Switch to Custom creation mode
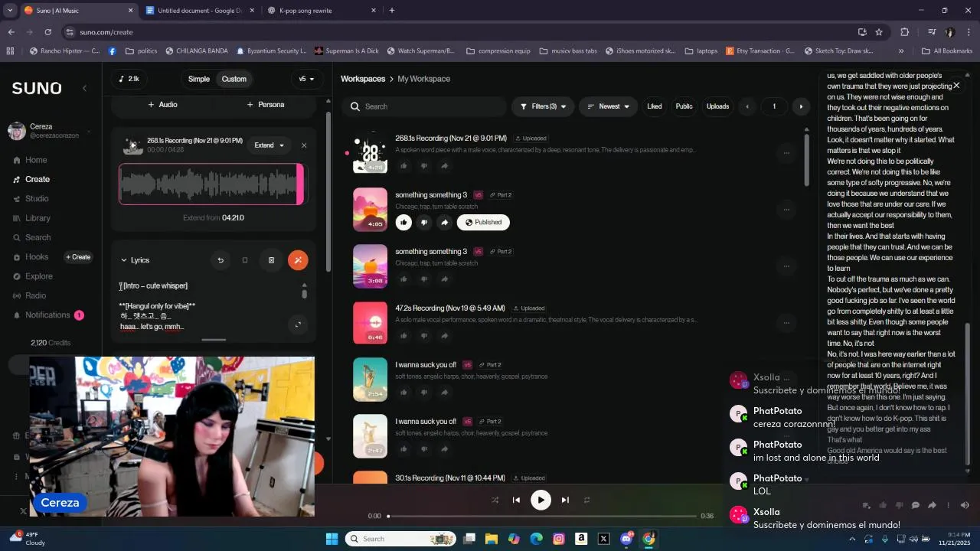Image resolution: width=980 pixels, height=551 pixels. click(234, 79)
